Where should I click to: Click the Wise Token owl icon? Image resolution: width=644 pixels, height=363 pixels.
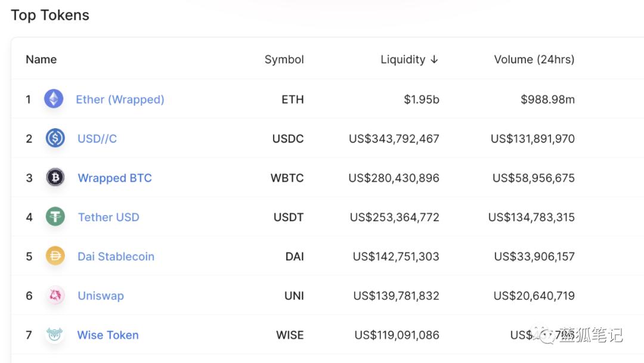point(54,334)
